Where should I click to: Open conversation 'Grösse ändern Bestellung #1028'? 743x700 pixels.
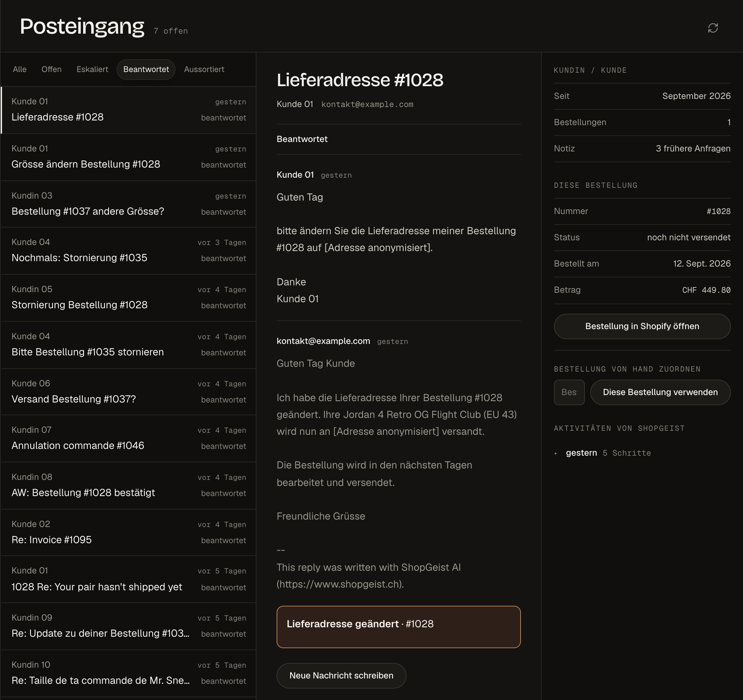128,157
